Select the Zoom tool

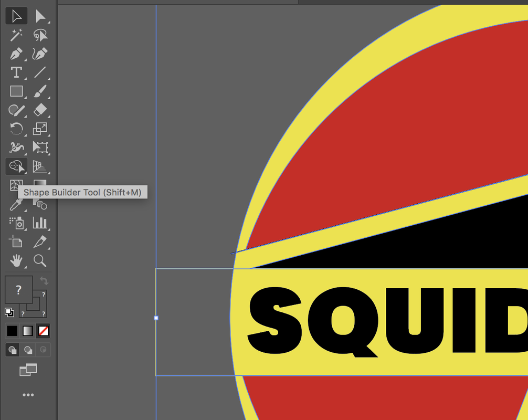click(40, 261)
